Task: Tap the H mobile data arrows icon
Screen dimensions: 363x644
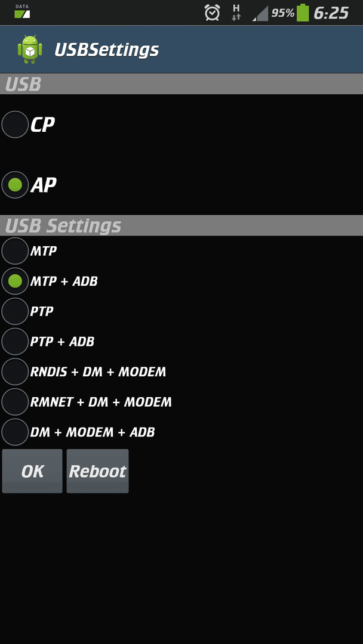Action: point(236,13)
